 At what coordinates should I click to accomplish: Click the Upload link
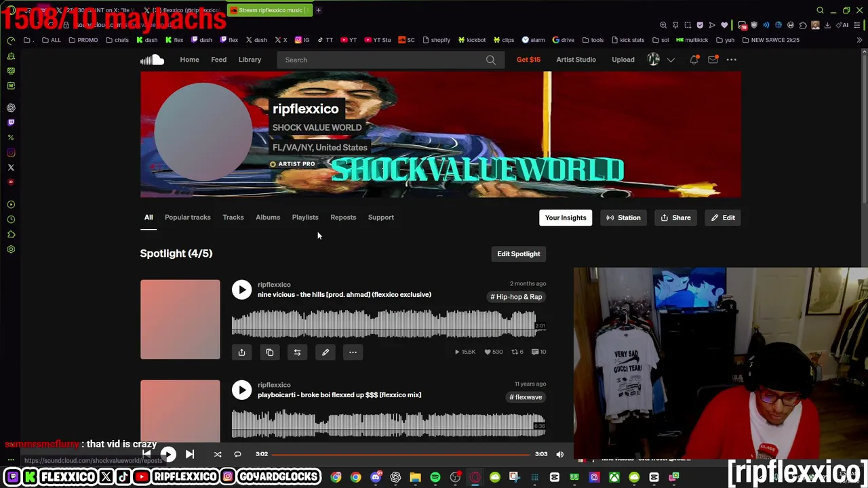click(x=623, y=60)
